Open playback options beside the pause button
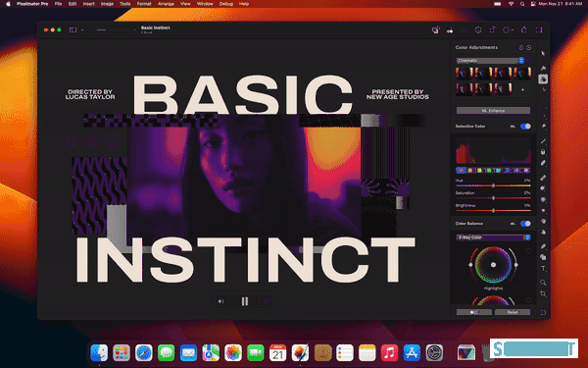Screen dimensions: 588x368 [267, 301]
